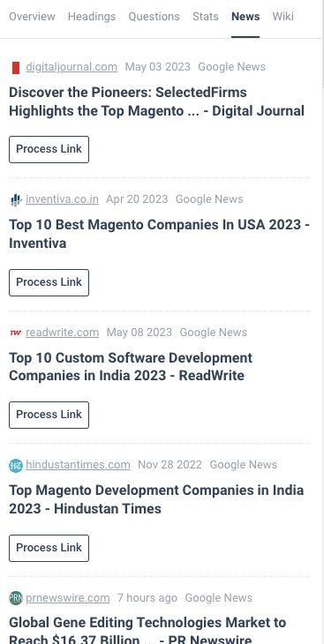The image size is (324, 644).
Task: Process Link for Inventiva Magento article
Action: pos(49,282)
